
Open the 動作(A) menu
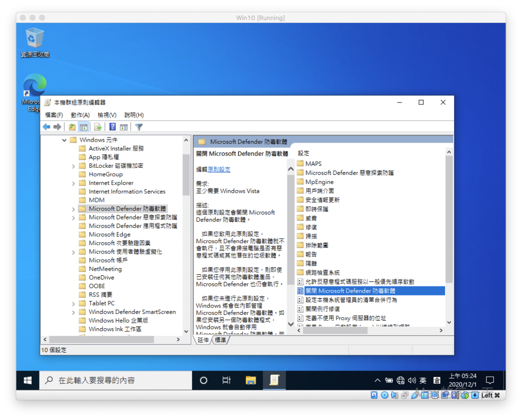[80, 115]
